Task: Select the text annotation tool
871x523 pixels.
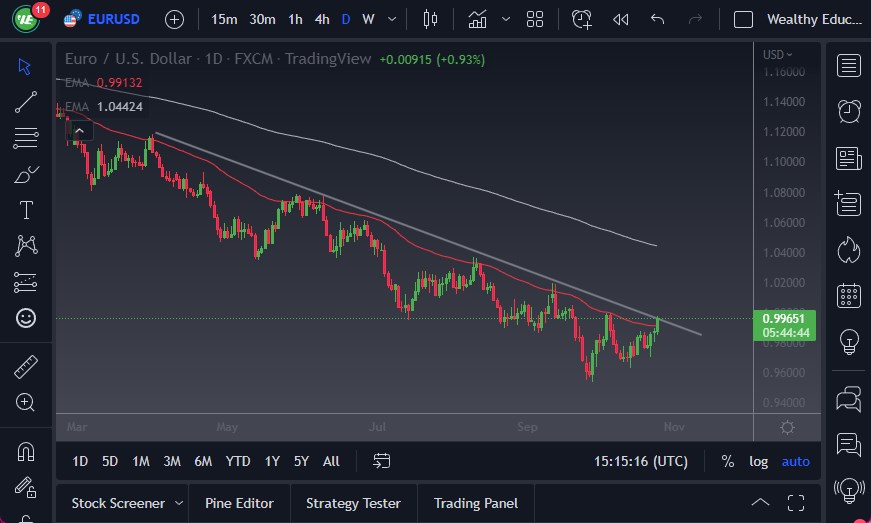Action: (x=26, y=210)
